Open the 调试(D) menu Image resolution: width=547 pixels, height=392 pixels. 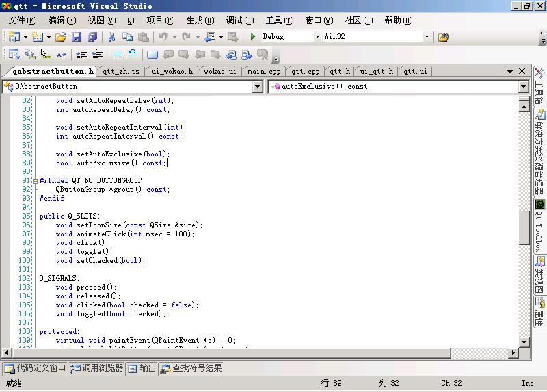(239, 20)
